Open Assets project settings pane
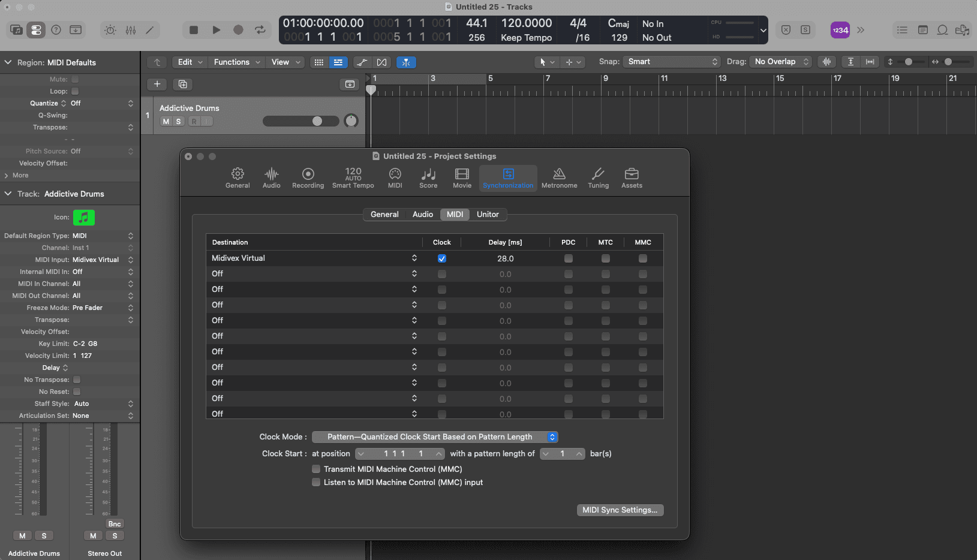This screenshot has height=560, width=977. point(632,178)
